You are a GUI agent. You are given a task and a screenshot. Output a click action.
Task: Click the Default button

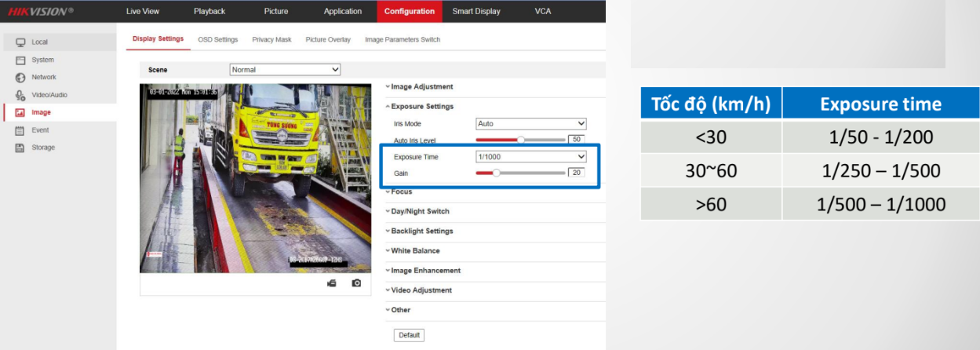tap(409, 335)
